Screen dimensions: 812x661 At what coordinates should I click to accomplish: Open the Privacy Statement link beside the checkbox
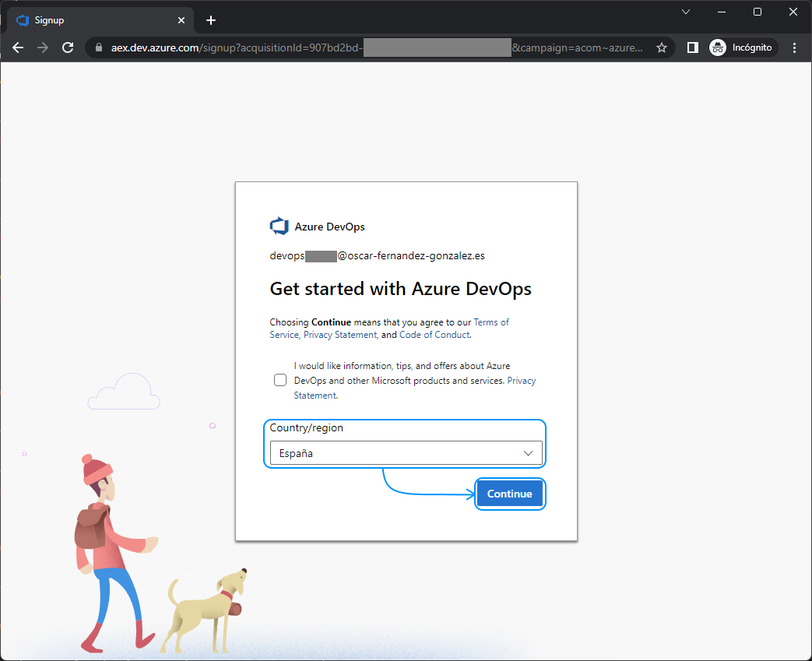tap(415, 388)
